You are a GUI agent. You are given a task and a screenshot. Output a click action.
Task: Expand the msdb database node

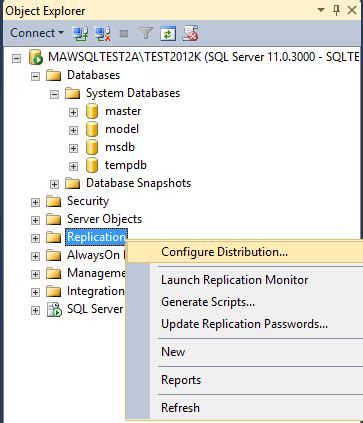tap(73, 148)
